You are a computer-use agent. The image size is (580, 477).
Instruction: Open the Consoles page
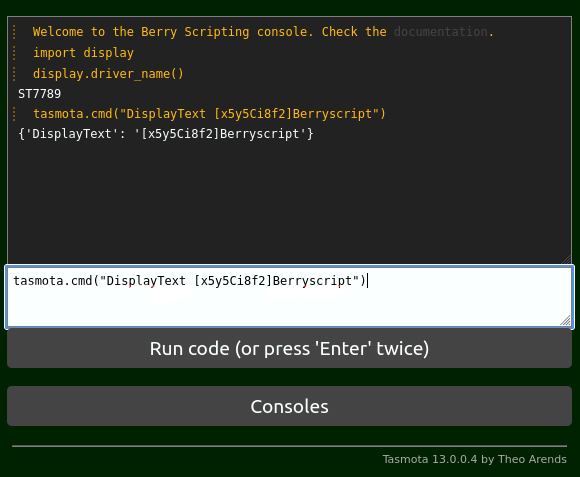289,406
